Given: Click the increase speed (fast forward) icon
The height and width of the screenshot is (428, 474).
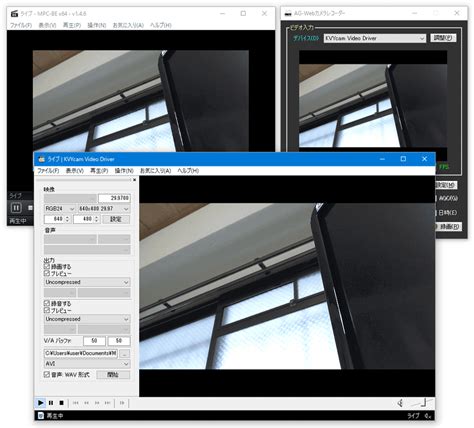Looking at the screenshot, I should (x=97, y=403).
